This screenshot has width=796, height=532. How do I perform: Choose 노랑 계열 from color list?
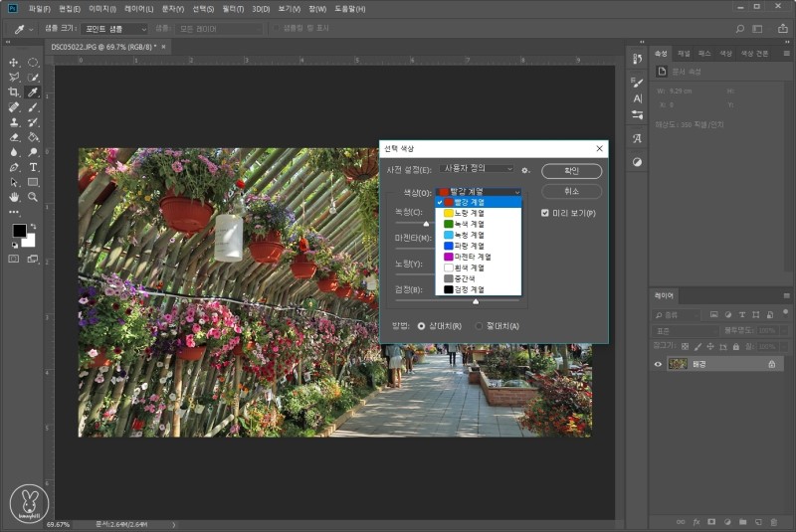(x=464, y=213)
